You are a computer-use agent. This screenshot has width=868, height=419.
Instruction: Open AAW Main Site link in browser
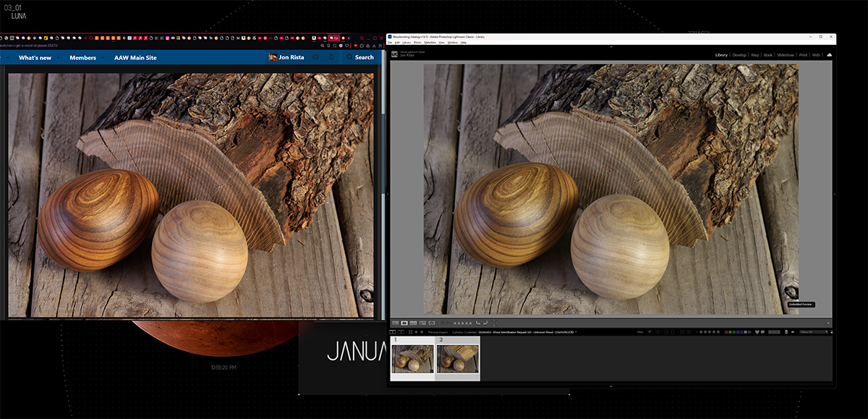click(x=135, y=57)
